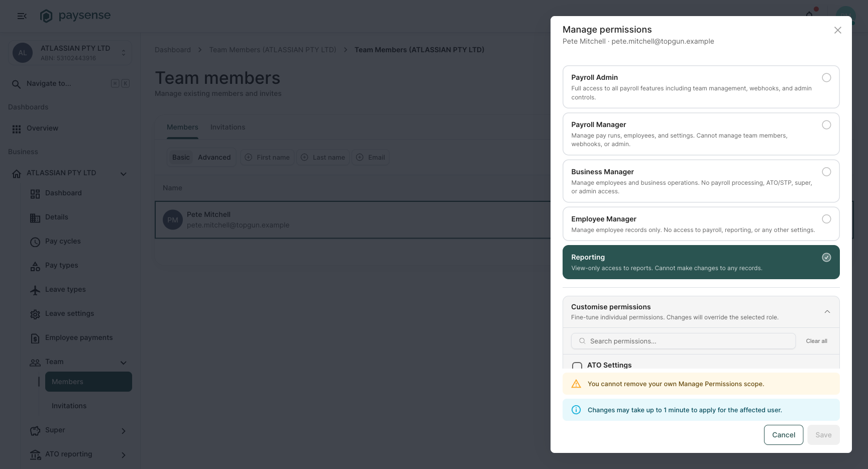Click Clear all permissions
Viewport: 868px width, 469px height.
816,341
